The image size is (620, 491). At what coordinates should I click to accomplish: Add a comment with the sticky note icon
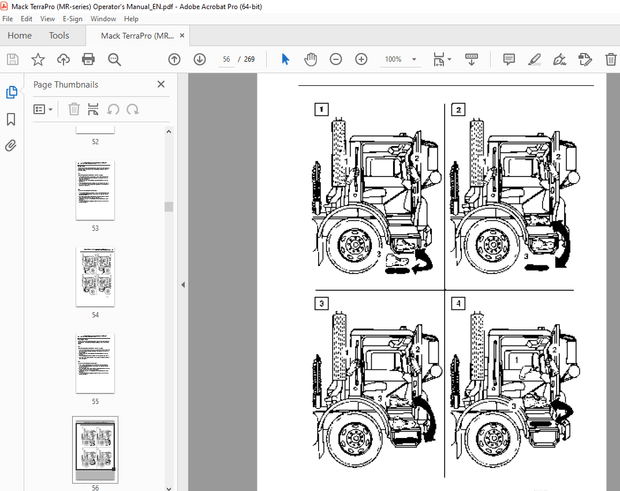pyautogui.click(x=509, y=60)
